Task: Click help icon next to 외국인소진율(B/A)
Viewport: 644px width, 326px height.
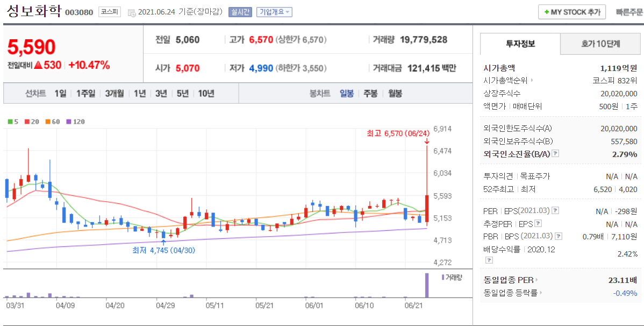Action: 555,154
